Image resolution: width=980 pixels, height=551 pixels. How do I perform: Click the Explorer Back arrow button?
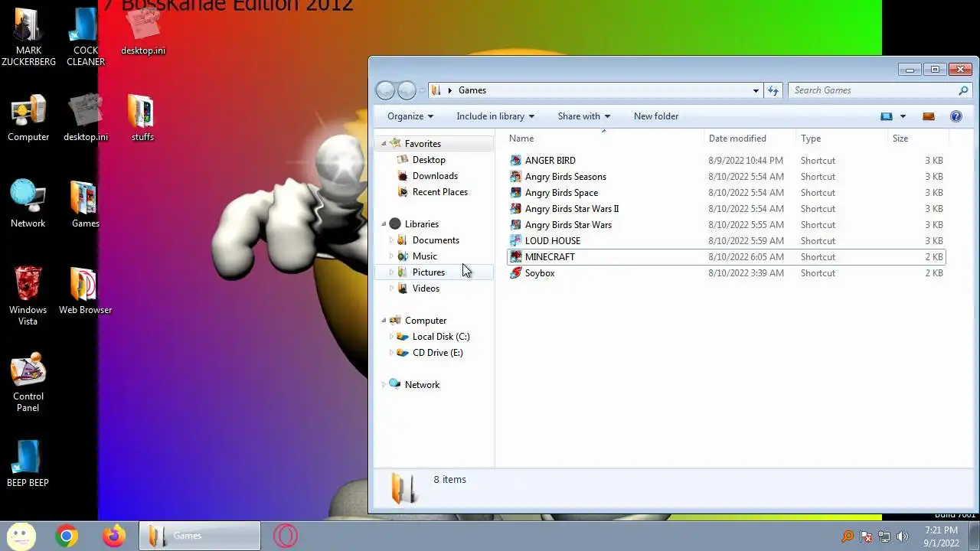tap(385, 90)
